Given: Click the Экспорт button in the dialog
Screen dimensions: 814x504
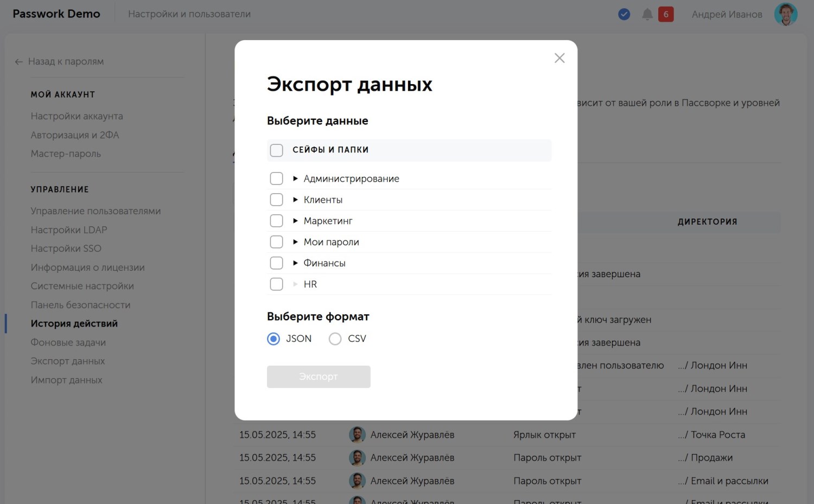Looking at the screenshot, I should 319,377.
